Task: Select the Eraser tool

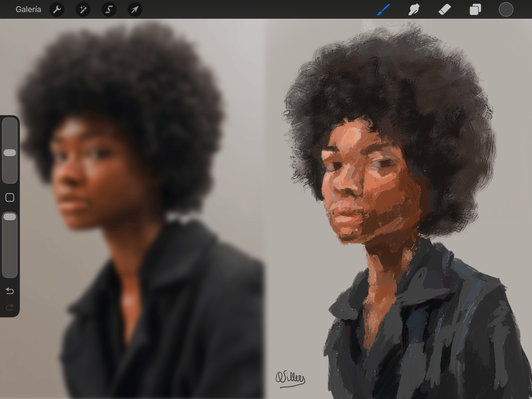Action: 445,9
